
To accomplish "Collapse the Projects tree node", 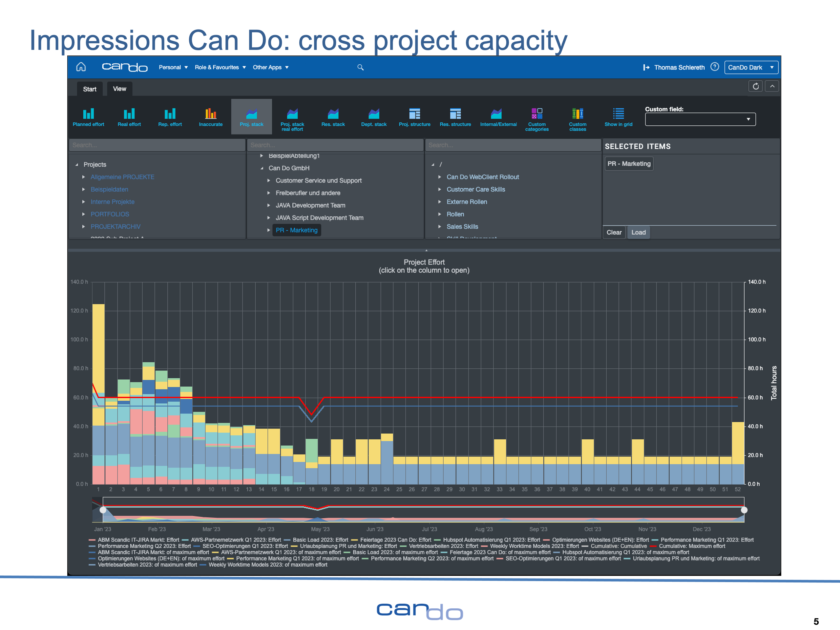I will coord(77,165).
